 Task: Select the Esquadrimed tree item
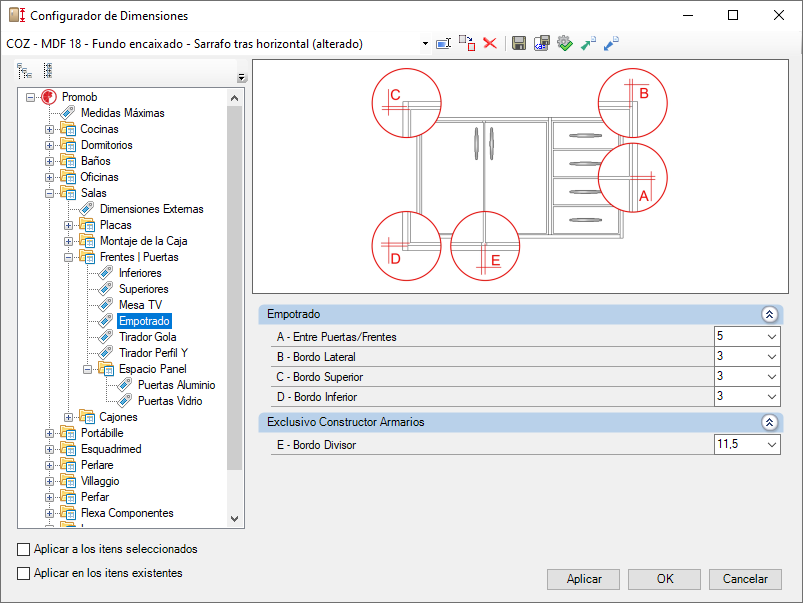coord(111,449)
